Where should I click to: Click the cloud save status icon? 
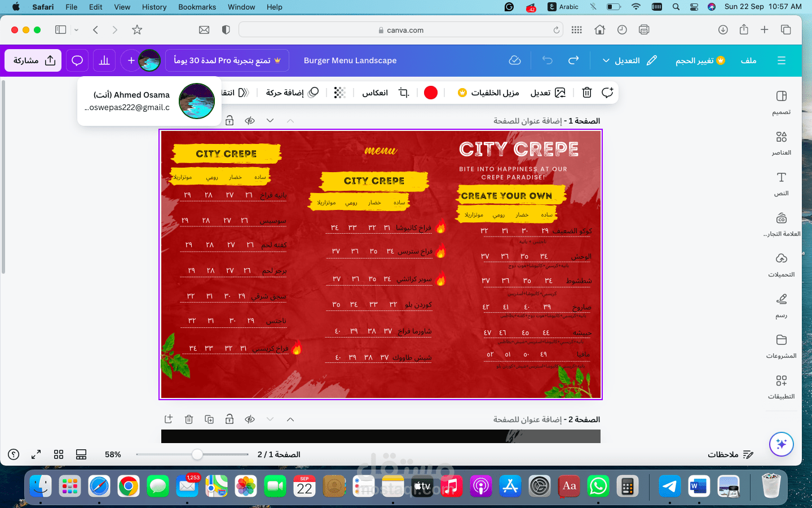[x=515, y=60]
